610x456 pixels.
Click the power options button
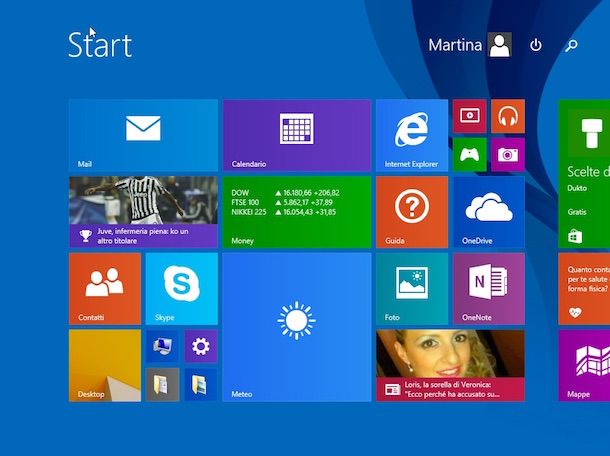coord(536,45)
